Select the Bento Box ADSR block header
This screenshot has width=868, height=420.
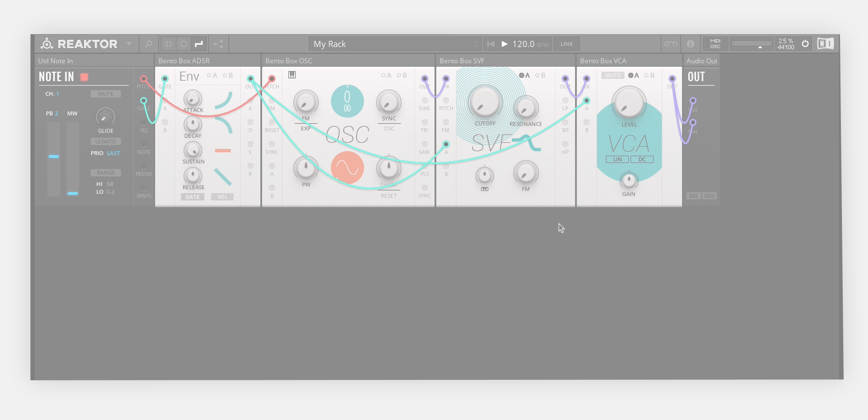[208, 61]
